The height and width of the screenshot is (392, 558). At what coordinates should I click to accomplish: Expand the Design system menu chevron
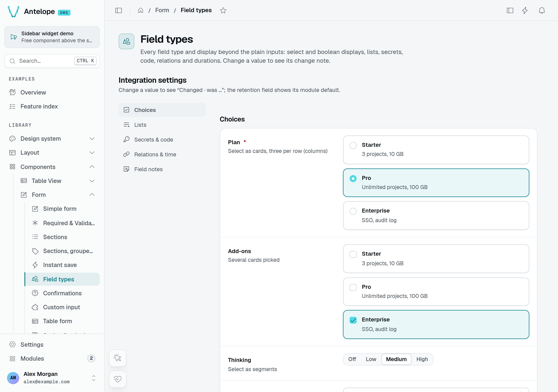point(92,139)
